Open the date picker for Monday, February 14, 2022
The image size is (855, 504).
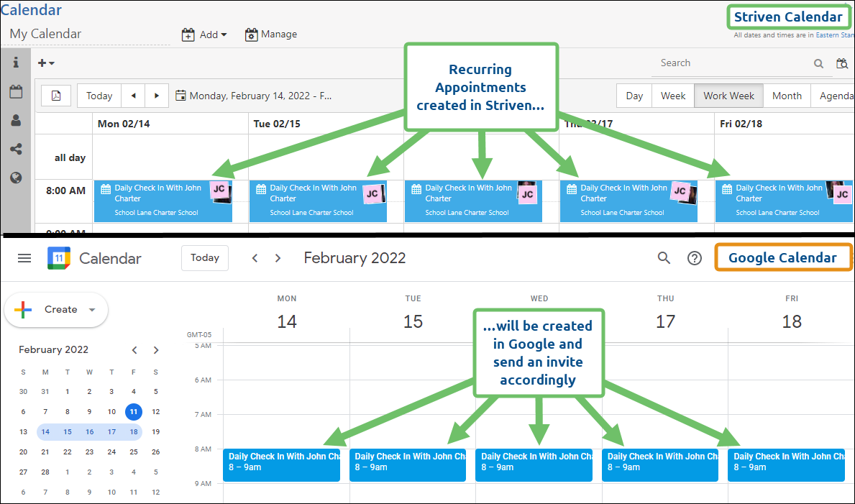point(254,96)
